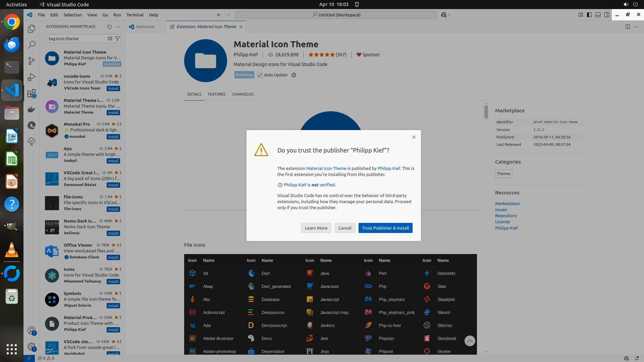Open Run and Debug view icon

32,77
